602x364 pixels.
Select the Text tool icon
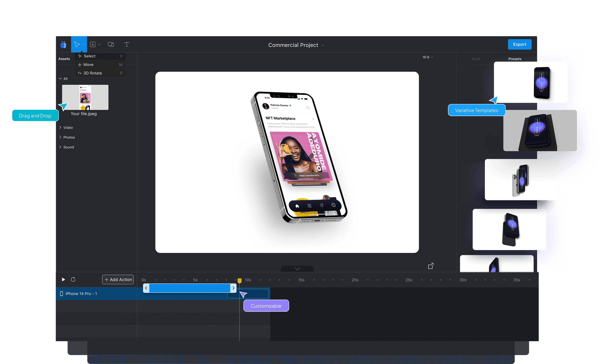127,44
